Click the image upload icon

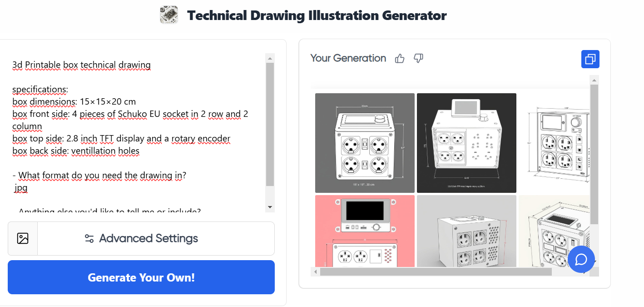(23, 238)
